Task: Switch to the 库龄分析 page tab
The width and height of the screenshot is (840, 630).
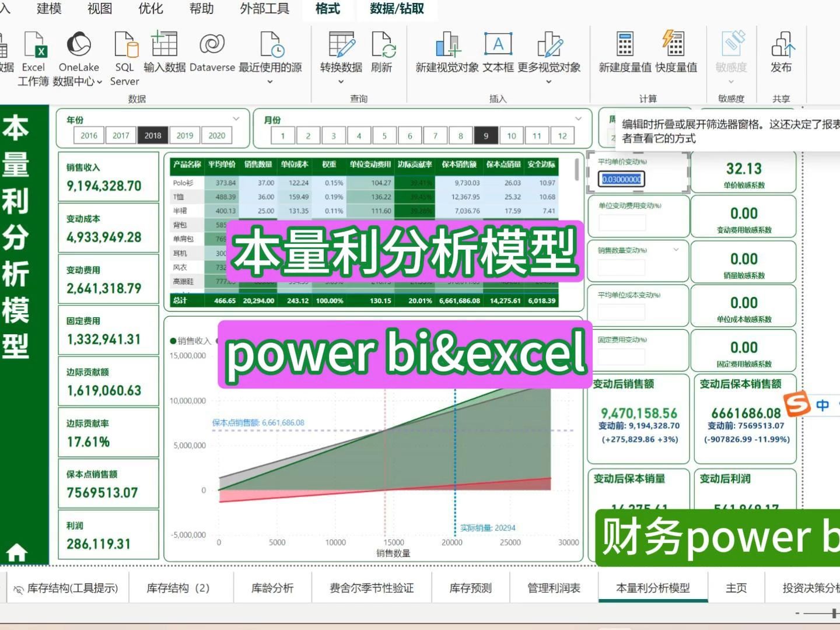Action: tap(272, 588)
